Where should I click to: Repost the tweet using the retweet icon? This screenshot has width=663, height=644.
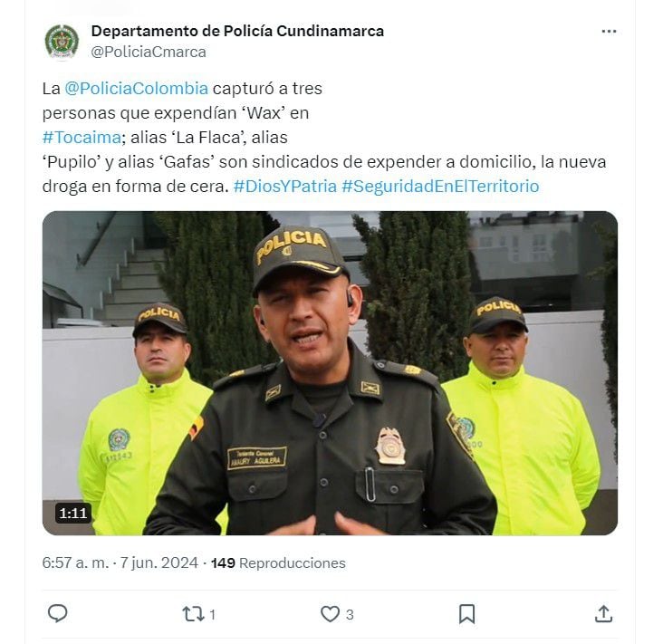coord(193,614)
